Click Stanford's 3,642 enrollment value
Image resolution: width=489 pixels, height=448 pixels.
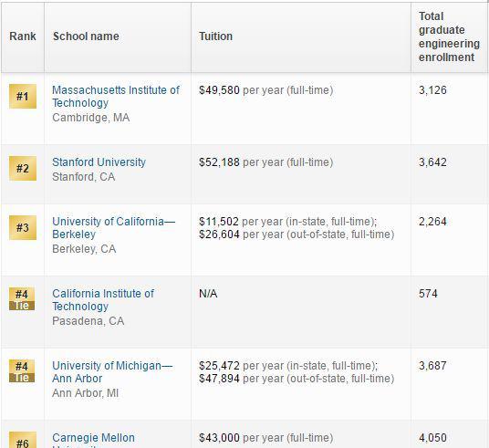click(432, 161)
